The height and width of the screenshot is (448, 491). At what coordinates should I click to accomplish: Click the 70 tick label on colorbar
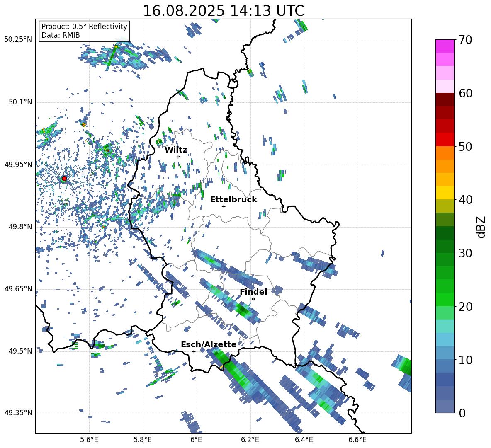click(465, 40)
